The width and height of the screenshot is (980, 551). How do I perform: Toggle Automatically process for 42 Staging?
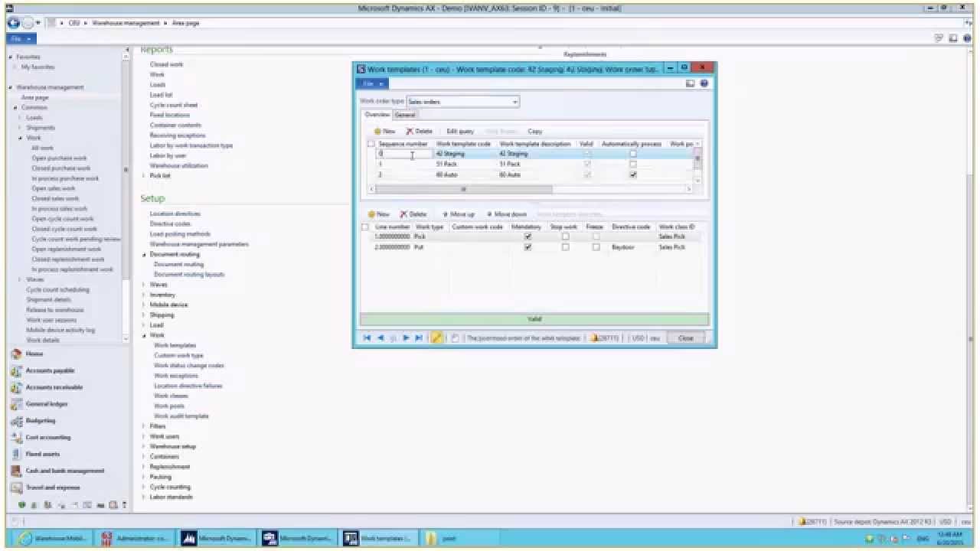pyautogui.click(x=632, y=154)
